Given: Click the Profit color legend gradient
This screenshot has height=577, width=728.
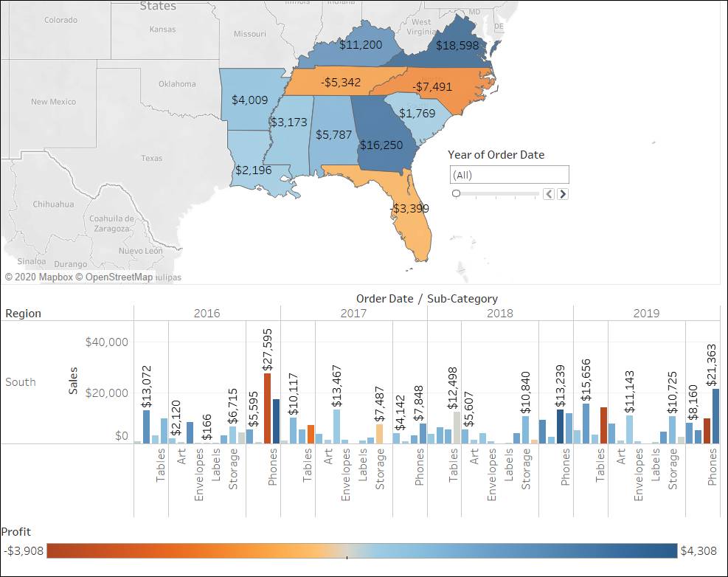Looking at the screenshot, I should click(361, 550).
